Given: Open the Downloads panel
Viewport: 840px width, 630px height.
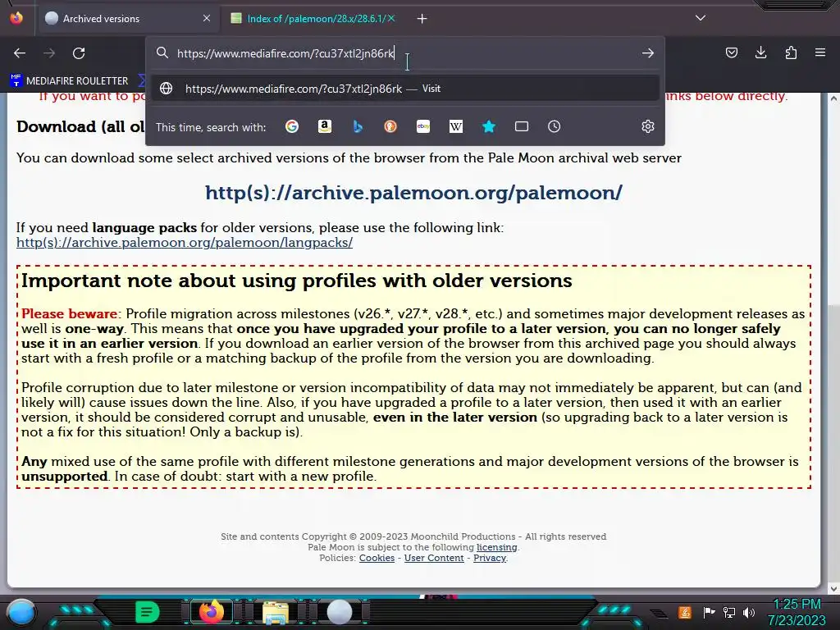Looking at the screenshot, I should tap(760, 52).
